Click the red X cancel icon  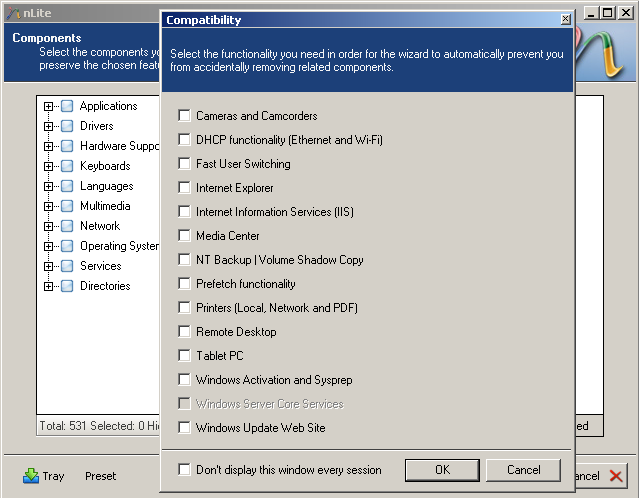click(616, 477)
